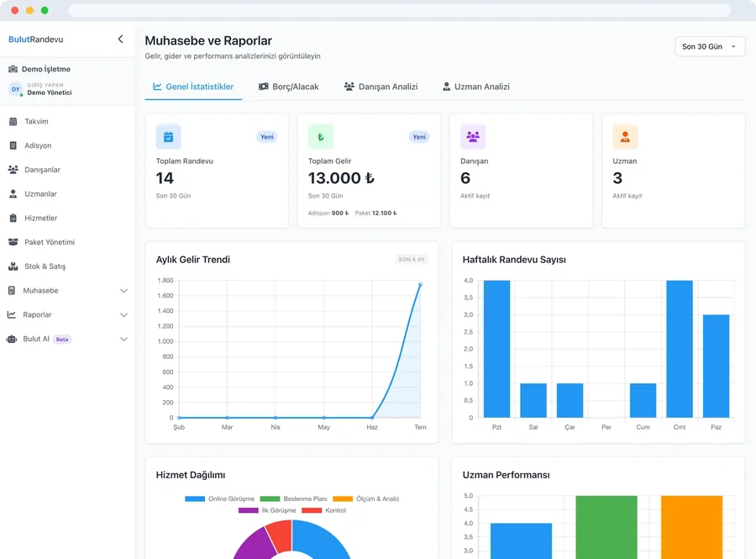Image resolution: width=756 pixels, height=559 pixels.
Task: Open the Son 30 Gün date range dropdown
Action: (710, 47)
